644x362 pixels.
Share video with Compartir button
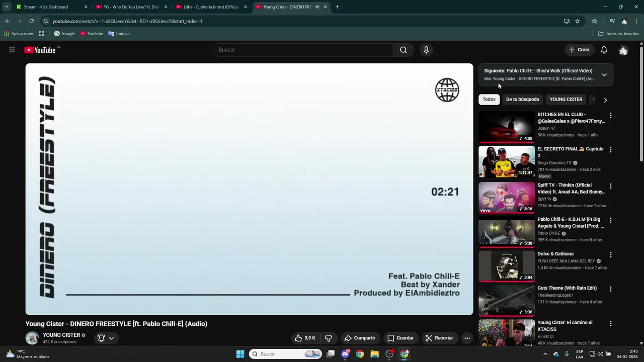pos(360,338)
